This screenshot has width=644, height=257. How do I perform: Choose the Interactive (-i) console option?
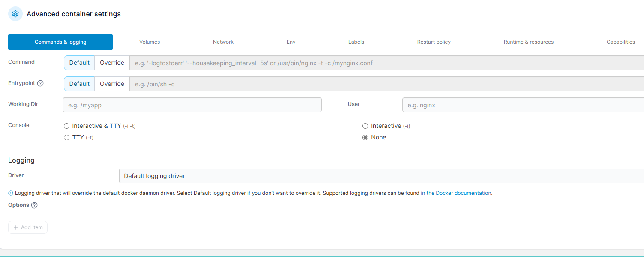click(x=365, y=126)
